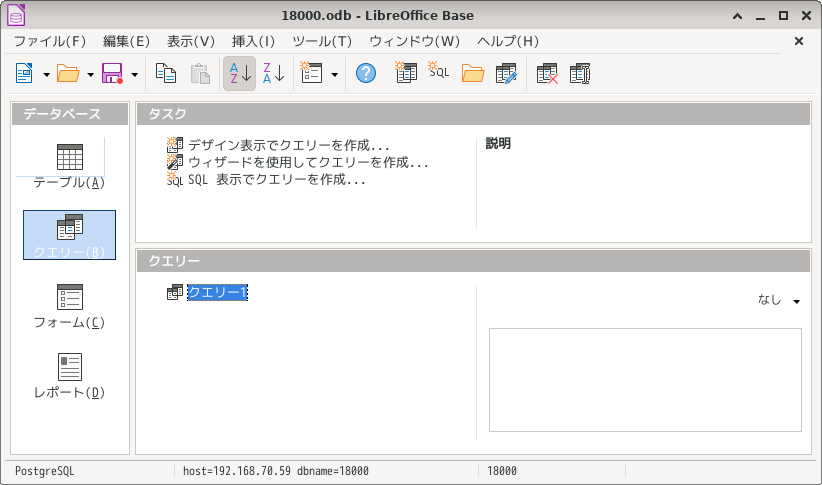Close document with menu bar X button

tap(799, 41)
